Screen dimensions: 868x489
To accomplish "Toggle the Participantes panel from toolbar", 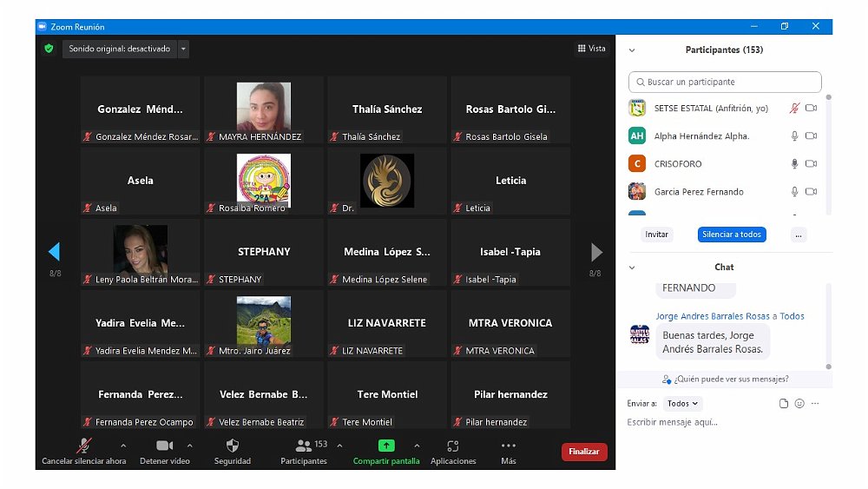I will click(303, 446).
